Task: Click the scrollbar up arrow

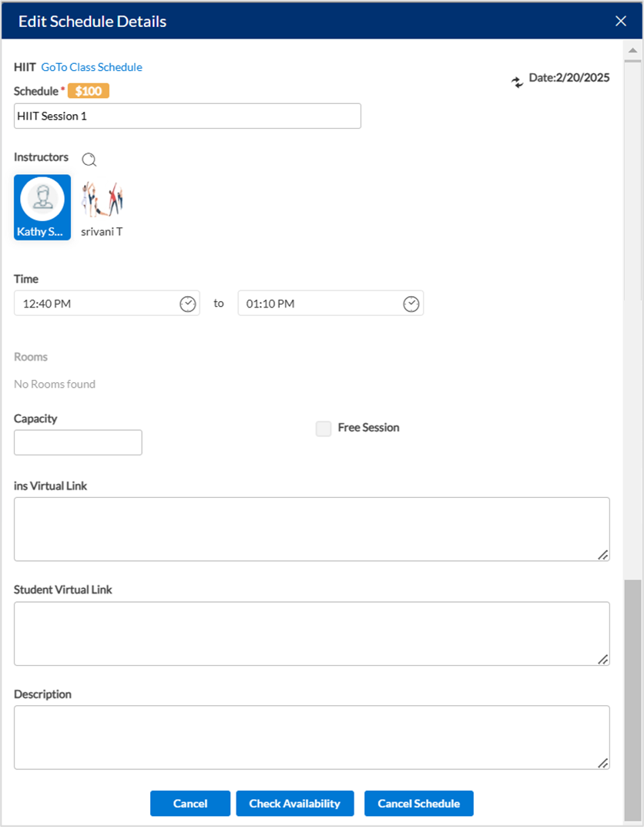Action: [633, 51]
